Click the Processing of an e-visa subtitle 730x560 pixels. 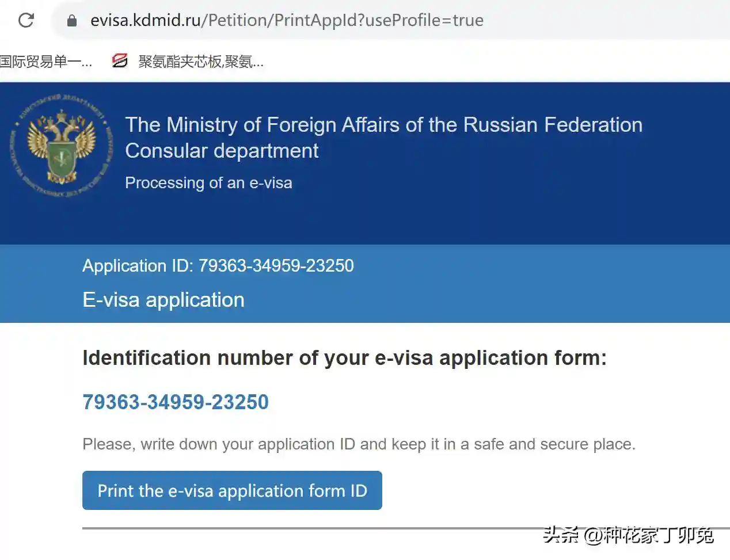[208, 183]
